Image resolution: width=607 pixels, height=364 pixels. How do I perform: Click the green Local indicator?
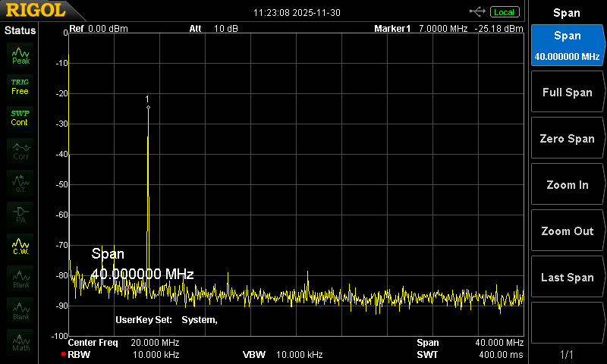504,12
